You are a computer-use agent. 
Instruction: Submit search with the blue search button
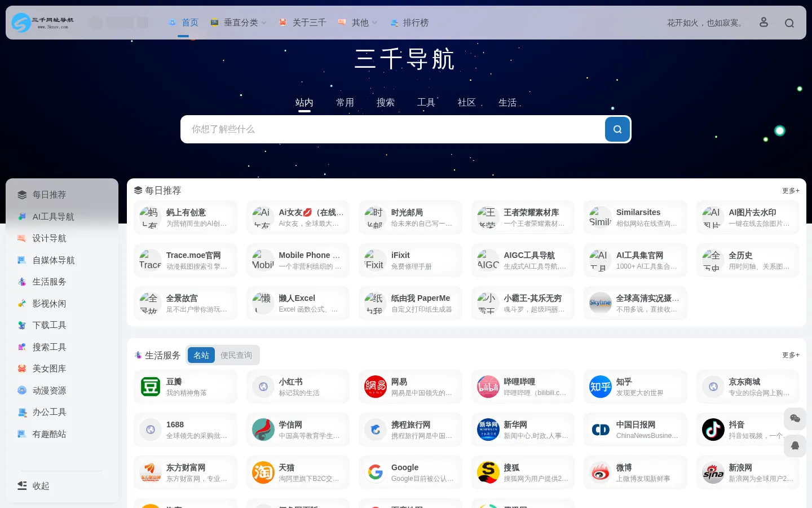coord(617,129)
